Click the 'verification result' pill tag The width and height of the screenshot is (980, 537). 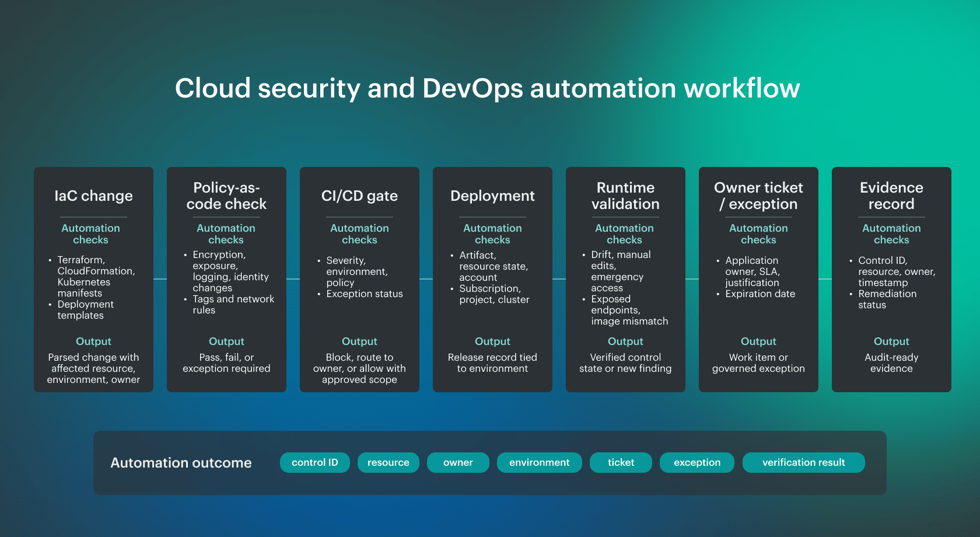(804, 462)
